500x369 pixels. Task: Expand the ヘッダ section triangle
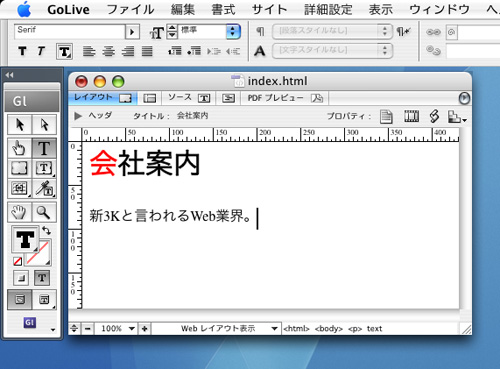pyautogui.click(x=78, y=116)
